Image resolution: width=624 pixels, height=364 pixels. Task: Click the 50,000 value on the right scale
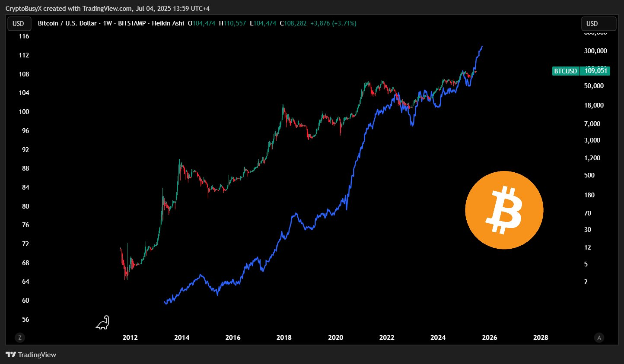coord(594,86)
